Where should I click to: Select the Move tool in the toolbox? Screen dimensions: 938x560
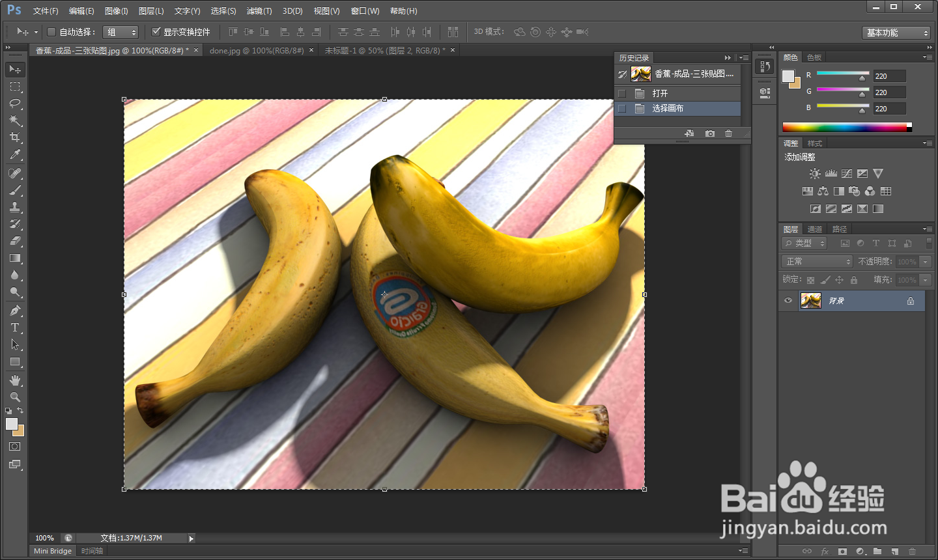tap(15, 69)
